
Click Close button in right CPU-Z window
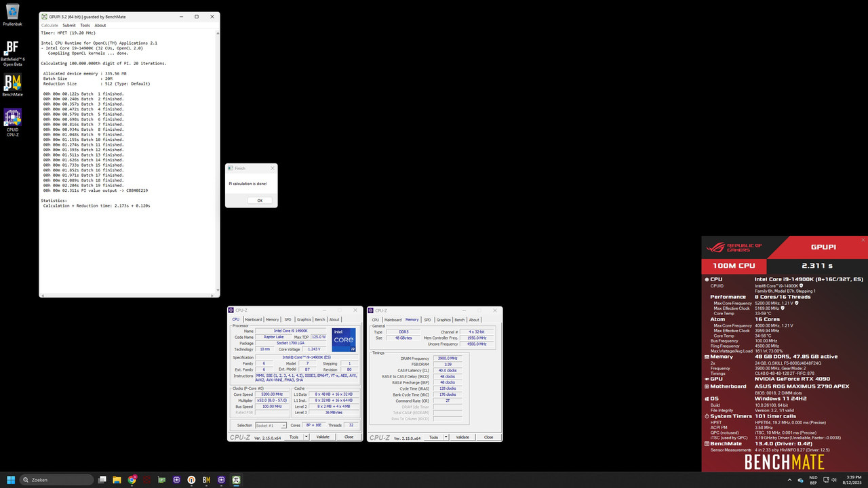click(488, 437)
